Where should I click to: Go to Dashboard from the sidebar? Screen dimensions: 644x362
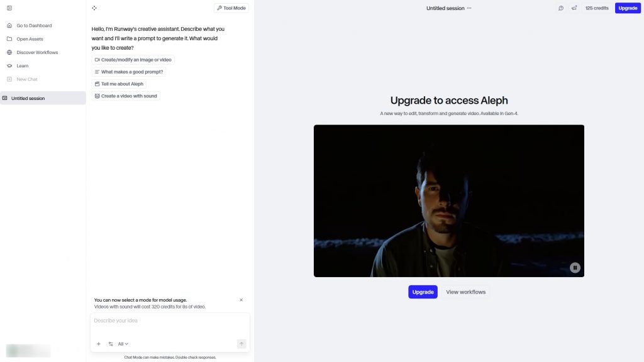coord(34,26)
